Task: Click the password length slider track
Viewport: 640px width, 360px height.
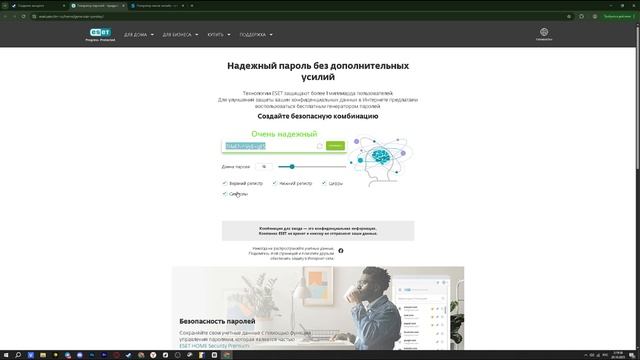Action: [x=312, y=167]
